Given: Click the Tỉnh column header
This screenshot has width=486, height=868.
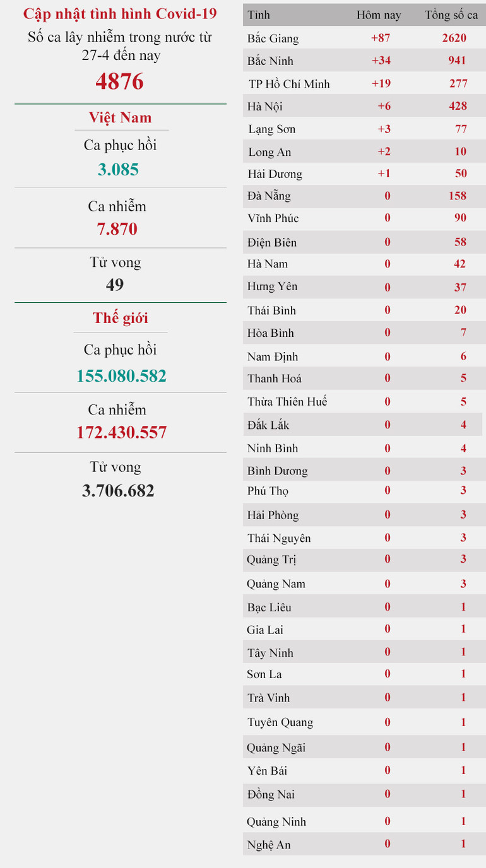Looking at the screenshot, I should click(259, 15).
